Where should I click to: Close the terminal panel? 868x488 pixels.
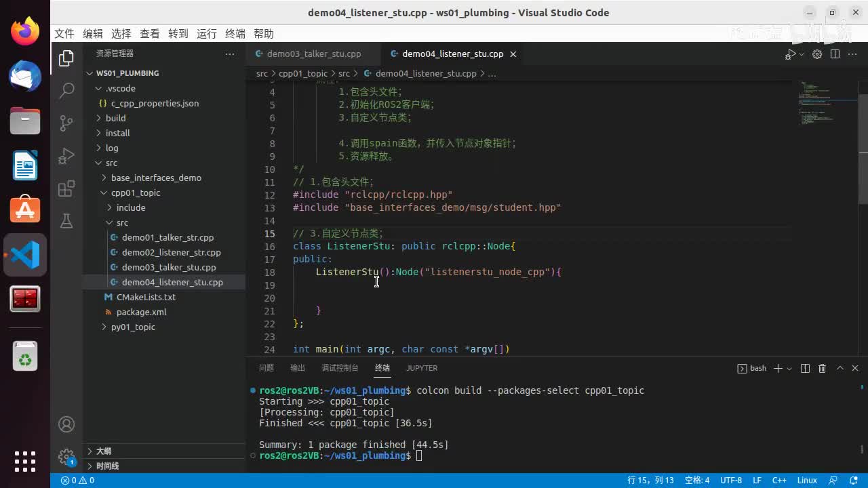point(855,368)
